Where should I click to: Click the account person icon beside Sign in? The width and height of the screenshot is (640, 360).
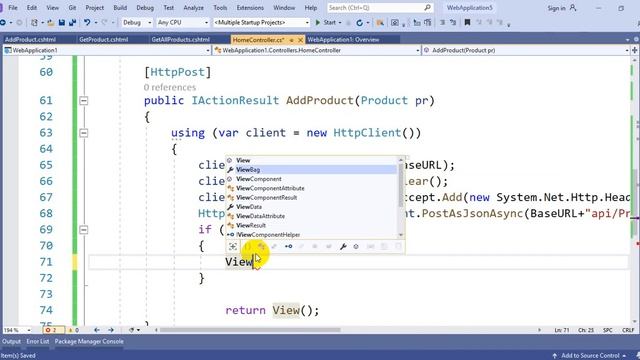point(573,8)
